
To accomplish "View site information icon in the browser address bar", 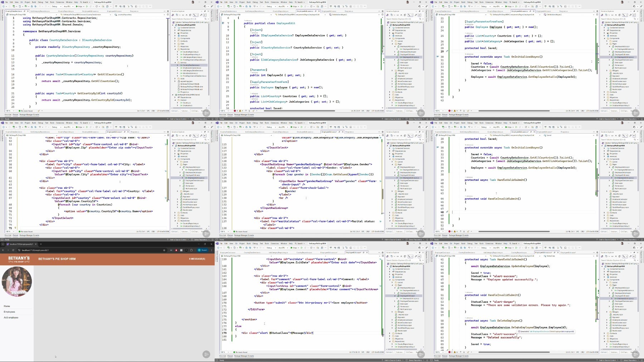I will click(x=19, y=250).
